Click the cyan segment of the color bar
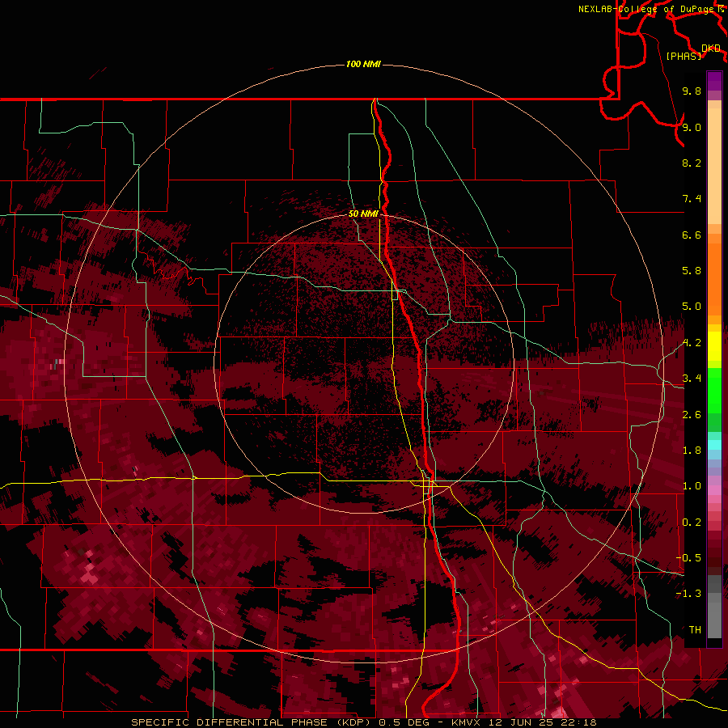The image size is (728, 728). point(714,445)
